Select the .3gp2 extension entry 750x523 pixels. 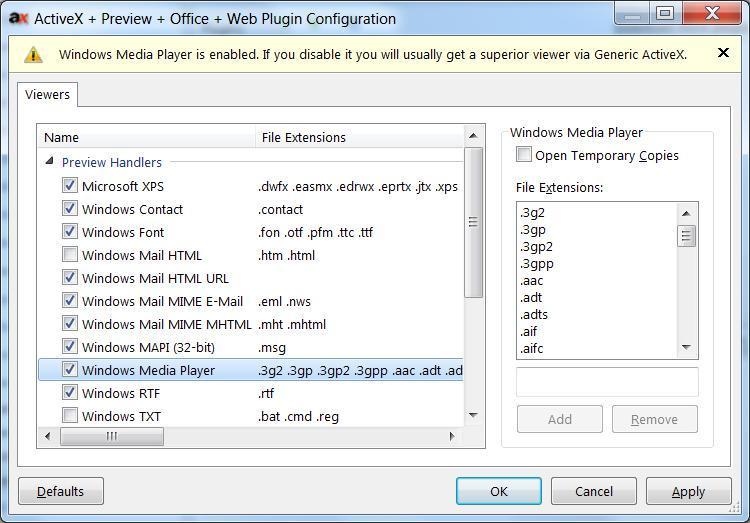click(x=536, y=247)
